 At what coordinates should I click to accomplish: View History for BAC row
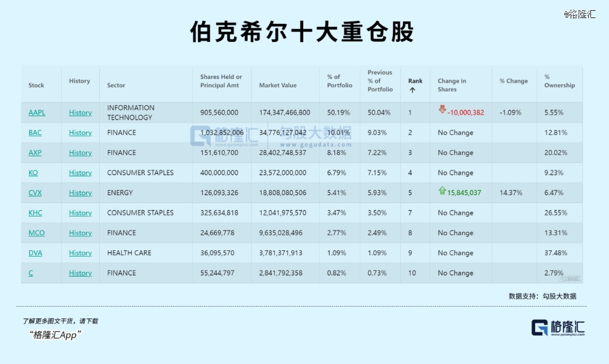[x=81, y=133]
